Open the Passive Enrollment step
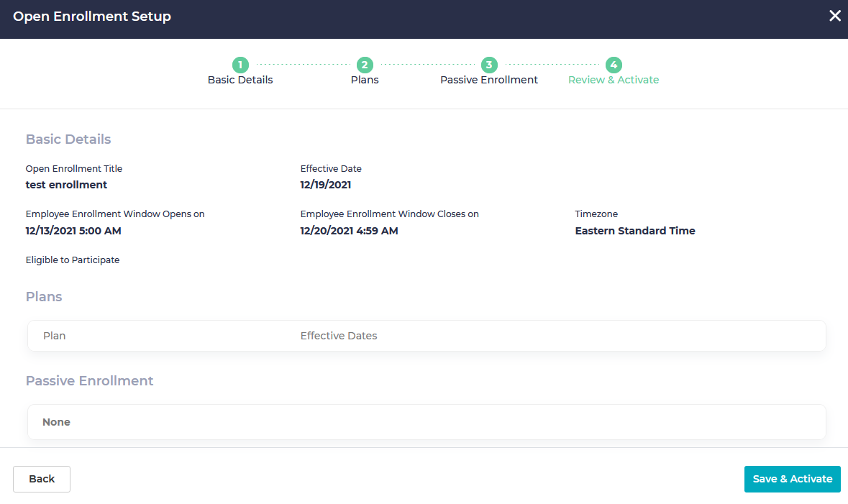Screen dimensions: 848x504 489,79
